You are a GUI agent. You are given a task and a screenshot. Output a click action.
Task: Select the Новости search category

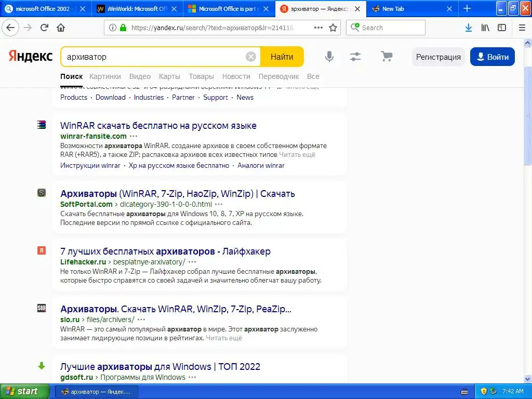(236, 76)
